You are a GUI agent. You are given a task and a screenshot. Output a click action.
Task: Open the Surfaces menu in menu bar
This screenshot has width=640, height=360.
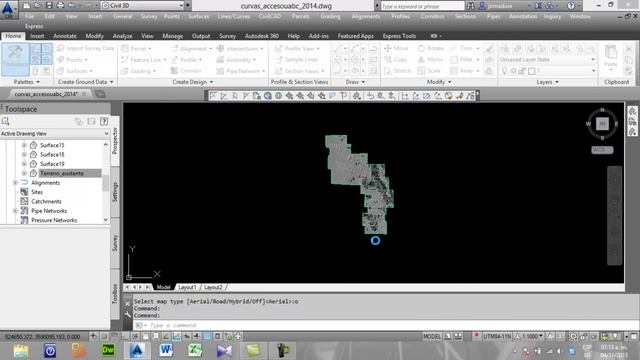click(198, 16)
